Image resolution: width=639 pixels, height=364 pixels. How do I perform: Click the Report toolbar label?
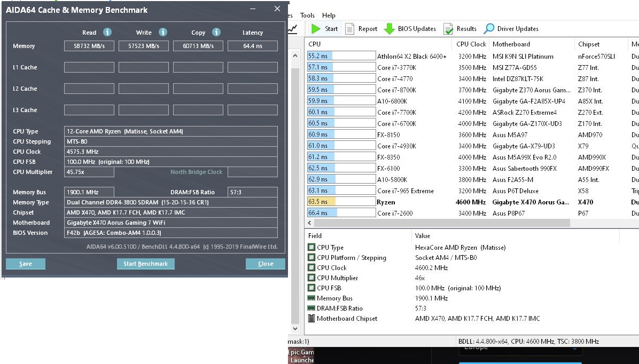[x=368, y=28]
